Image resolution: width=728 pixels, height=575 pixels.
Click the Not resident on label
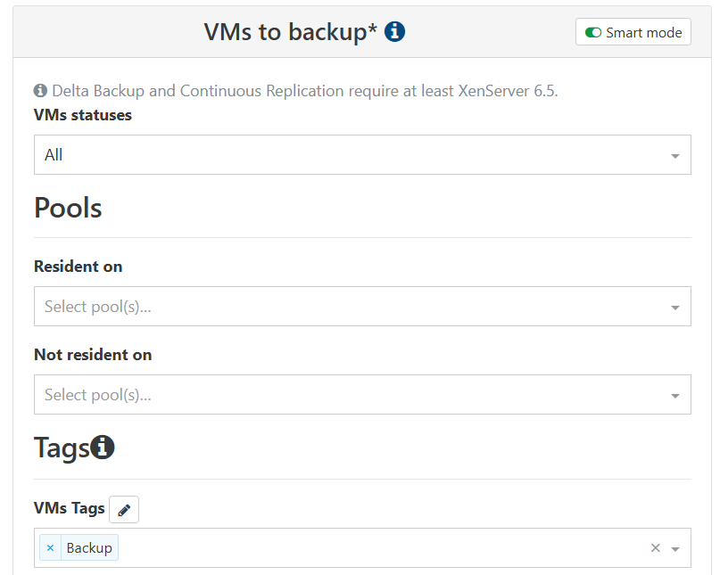(x=93, y=355)
